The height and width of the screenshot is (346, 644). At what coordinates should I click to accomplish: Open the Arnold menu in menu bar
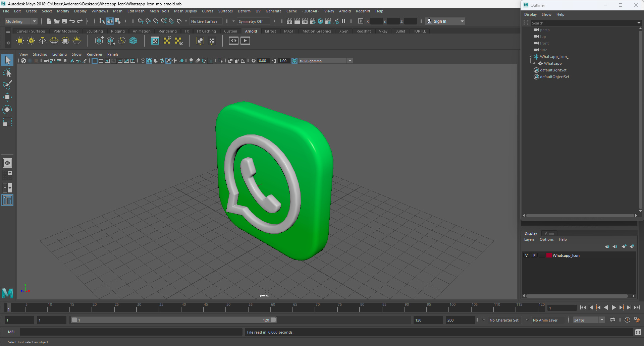coord(345,11)
